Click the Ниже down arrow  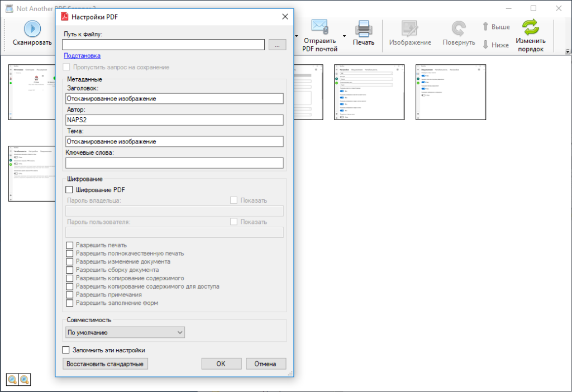[485, 45]
